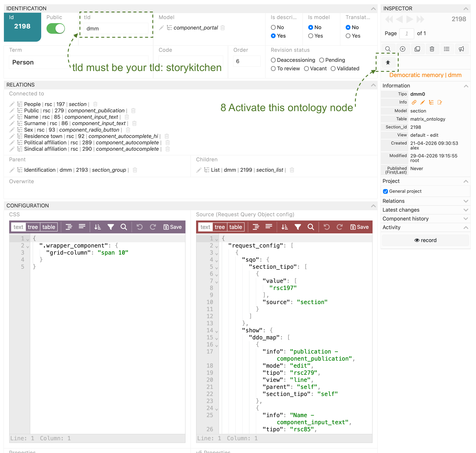Collapse the CONFIGURATION section
Image resolution: width=476 pixels, height=453 pixels.
[x=373, y=206]
